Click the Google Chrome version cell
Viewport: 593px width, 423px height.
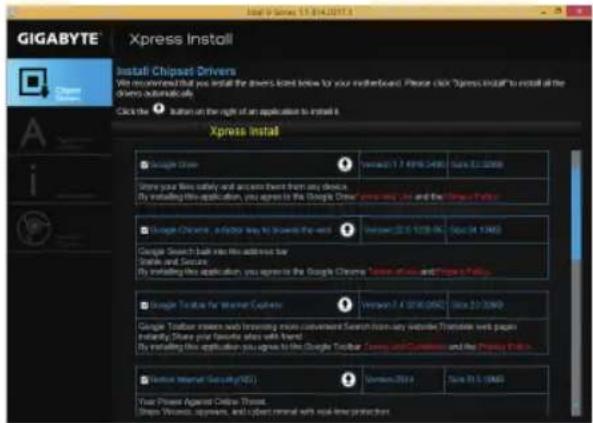[403, 230]
